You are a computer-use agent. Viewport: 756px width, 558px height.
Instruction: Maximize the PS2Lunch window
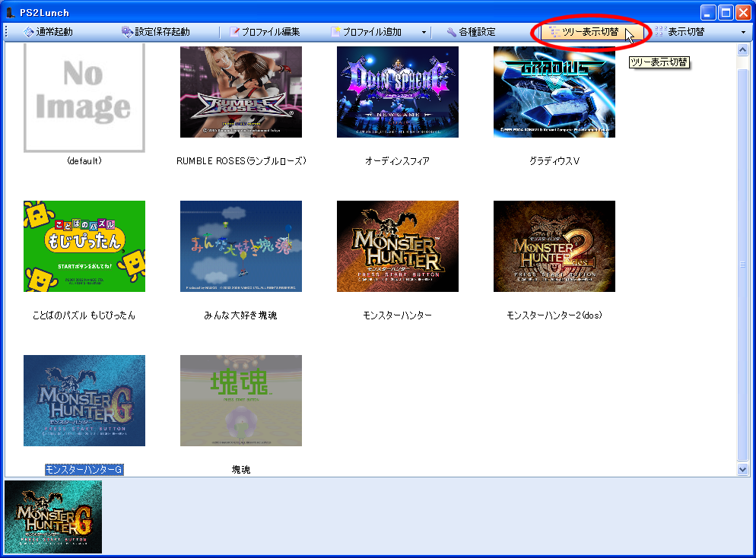(x=726, y=12)
